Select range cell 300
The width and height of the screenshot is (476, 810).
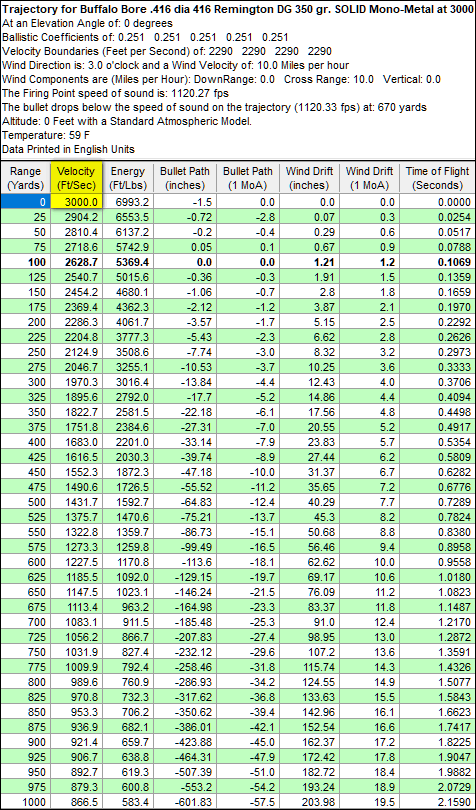pyautogui.click(x=25, y=381)
